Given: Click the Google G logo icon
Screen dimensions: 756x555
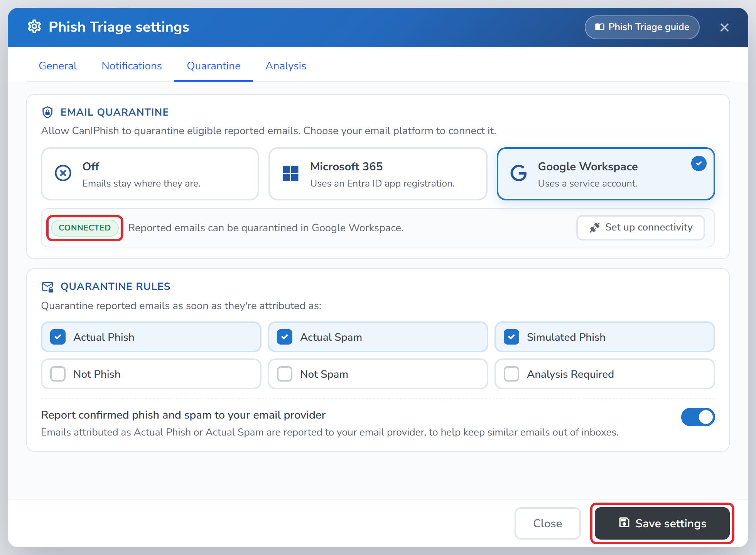Looking at the screenshot, I should point(518,173).
